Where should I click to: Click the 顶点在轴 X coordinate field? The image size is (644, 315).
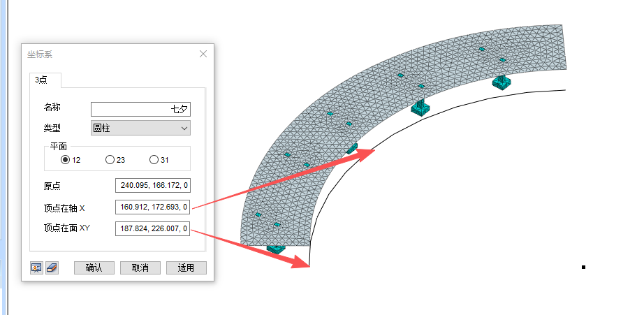pos(153,207)
